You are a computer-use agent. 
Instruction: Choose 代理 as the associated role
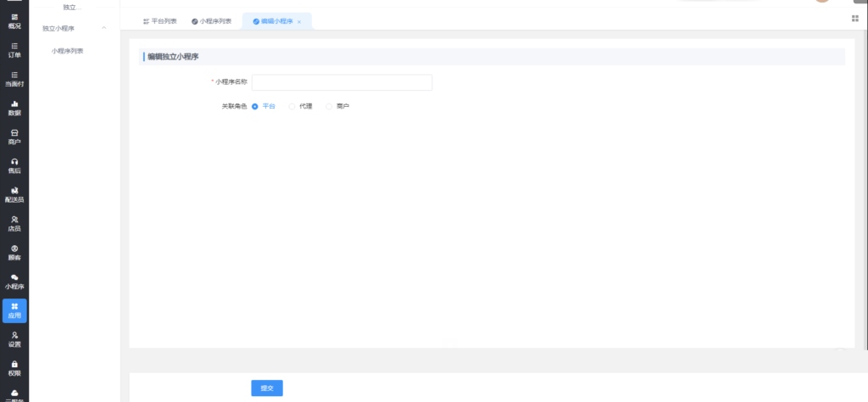pos(292,106)
